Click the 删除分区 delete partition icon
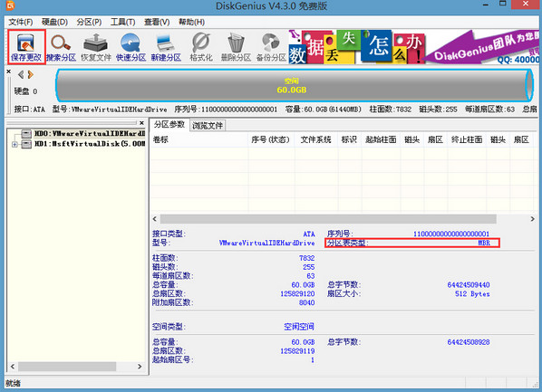Image resolution: width=542 pixels, height=392 pixels. point(236,47)
